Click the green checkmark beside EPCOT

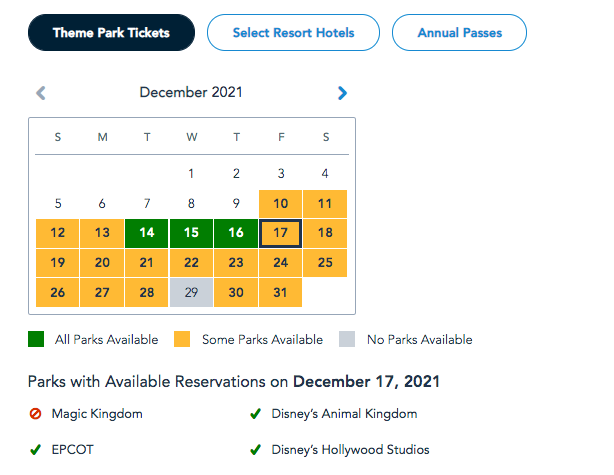[x=35, y=450]
